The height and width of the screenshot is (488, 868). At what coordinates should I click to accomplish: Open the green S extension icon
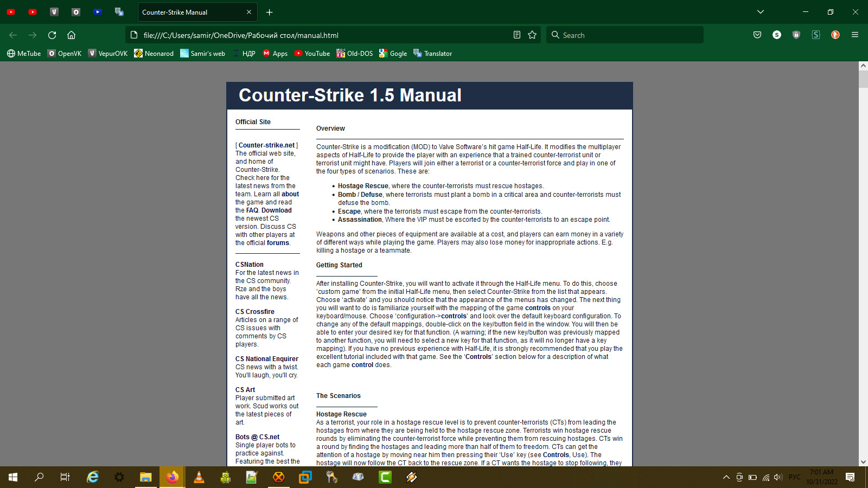(816, 35)
